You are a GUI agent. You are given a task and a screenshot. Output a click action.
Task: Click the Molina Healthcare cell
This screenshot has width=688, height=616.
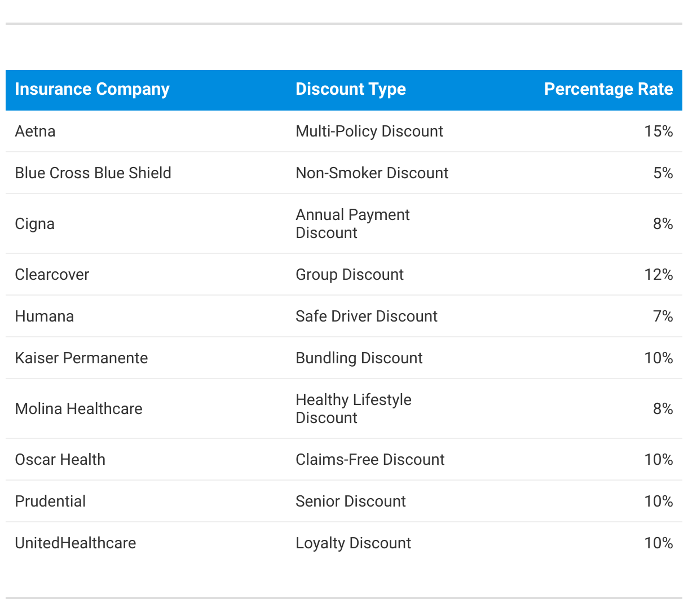pyautogui.click(x=78, y=409)
